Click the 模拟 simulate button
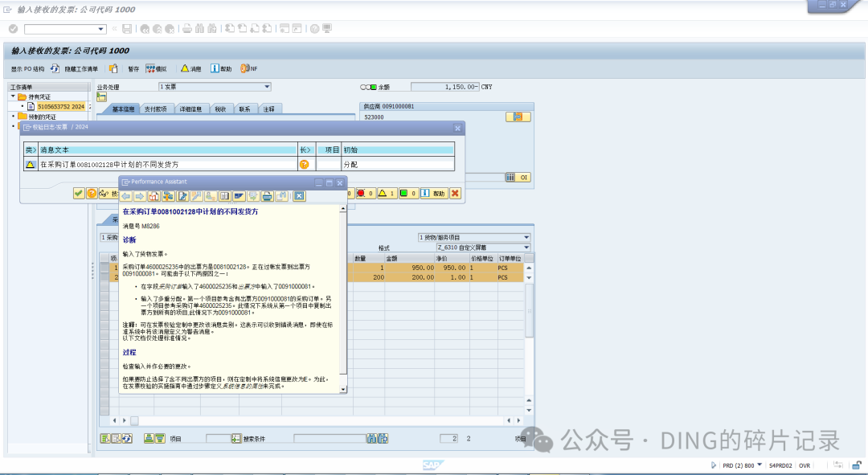 pos(156,68)
